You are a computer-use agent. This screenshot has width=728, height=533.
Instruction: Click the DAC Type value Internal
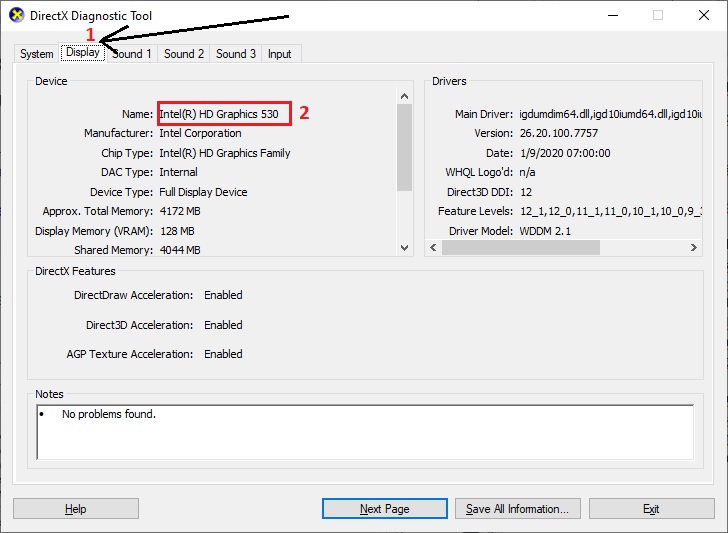coord(178,172)
